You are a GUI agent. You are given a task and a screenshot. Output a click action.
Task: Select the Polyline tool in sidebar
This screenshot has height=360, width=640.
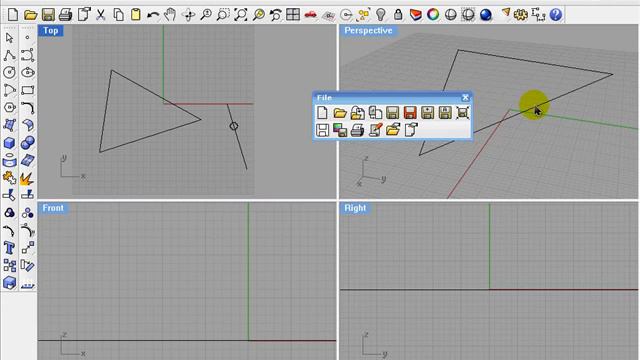pyautogui.click(x=9, y=55)
